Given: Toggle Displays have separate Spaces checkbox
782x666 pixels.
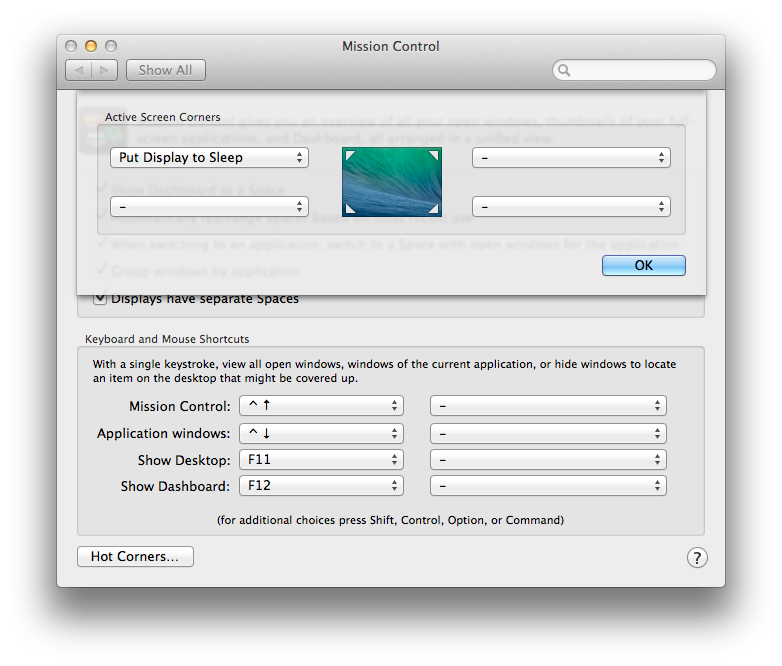Looking at the screenshot, I should (x=100, y=299).
